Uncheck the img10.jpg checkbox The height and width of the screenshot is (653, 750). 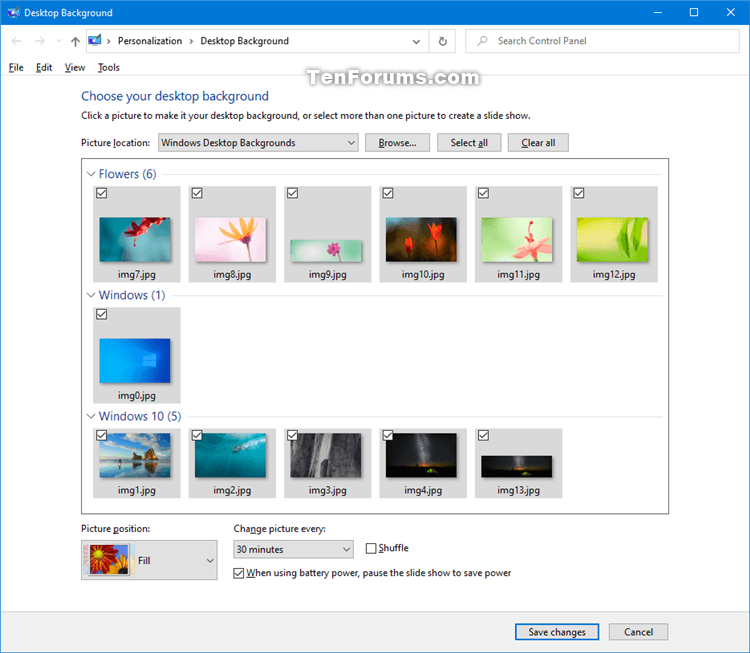coord(388,193)
